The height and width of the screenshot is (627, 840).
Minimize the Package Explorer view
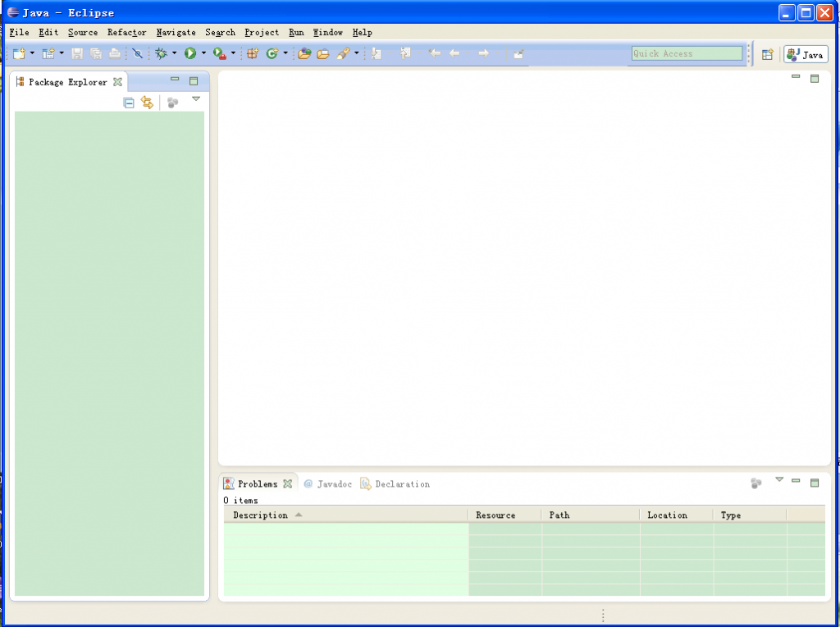point(175,80)
